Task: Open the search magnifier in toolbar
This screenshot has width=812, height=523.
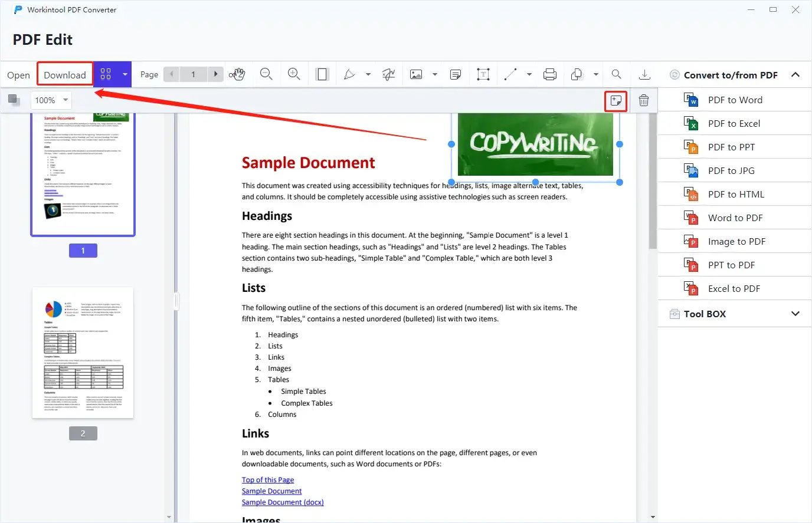Action: [616, 74]
